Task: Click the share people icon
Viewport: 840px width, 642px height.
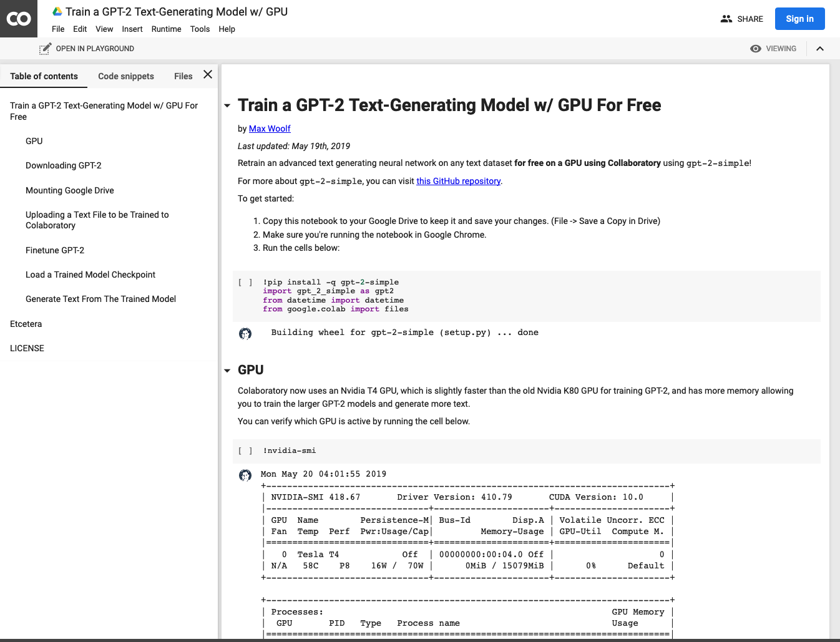Action: click(x=726, y=19)
